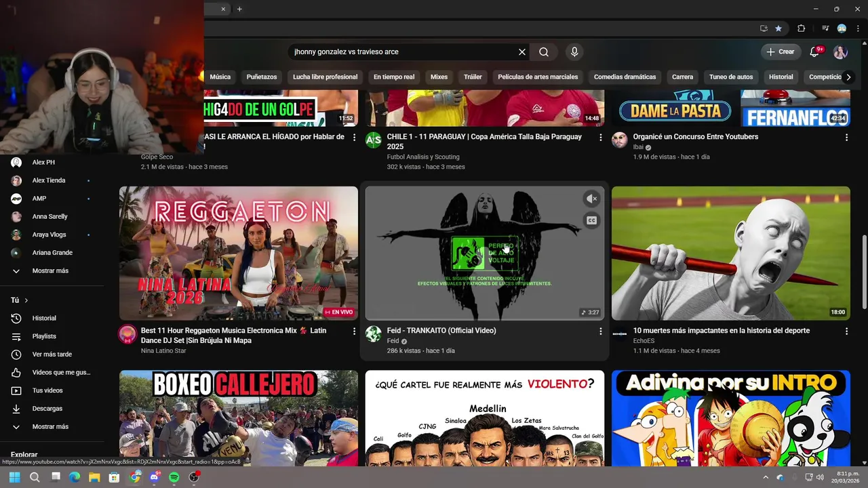Open Ariana Grande subscription channel

[x=52, y=253]
